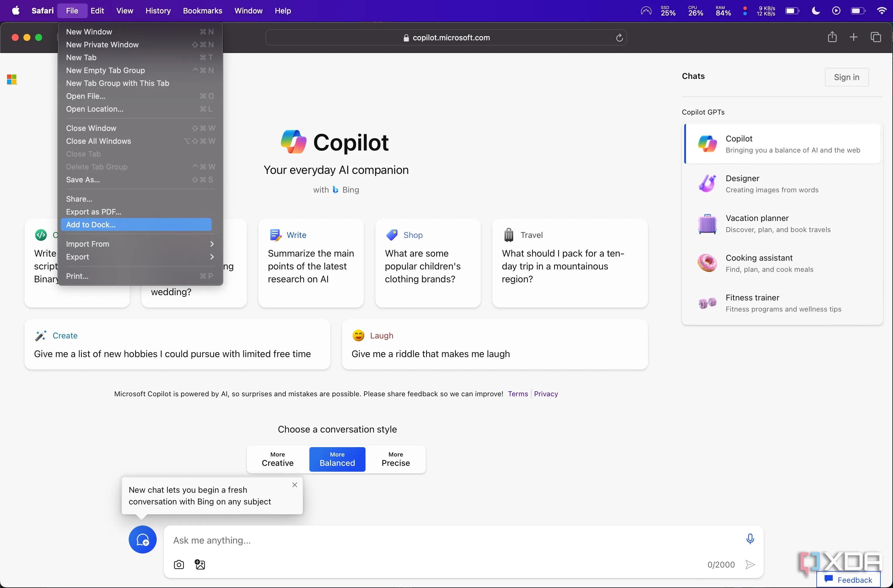Viewport: 893px width, 588px height.
Task: Click the Vacation planner suitcase icon
Action: click(707, 224)
